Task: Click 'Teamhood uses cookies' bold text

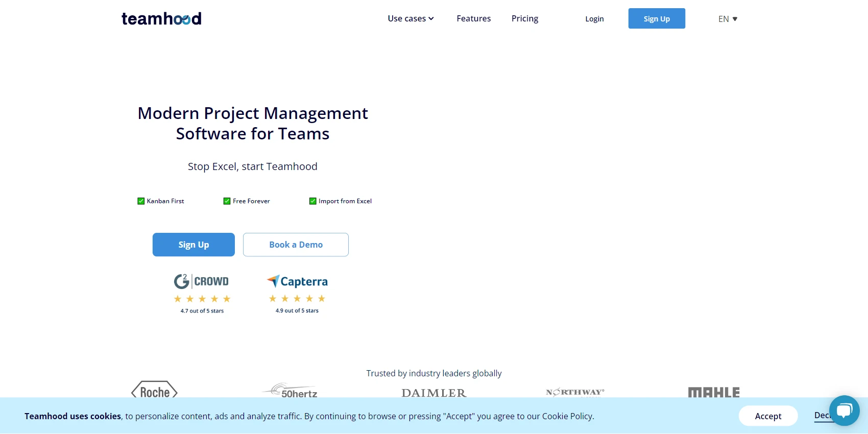Action: point(73,416)
